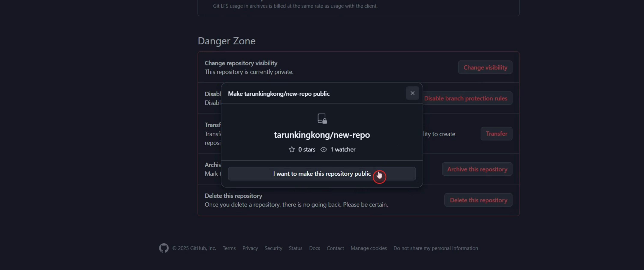The height and width of the screenshot is (270, 644).
Task: Click the star icon beside 0 stars
Action: (x=292, y=149)
